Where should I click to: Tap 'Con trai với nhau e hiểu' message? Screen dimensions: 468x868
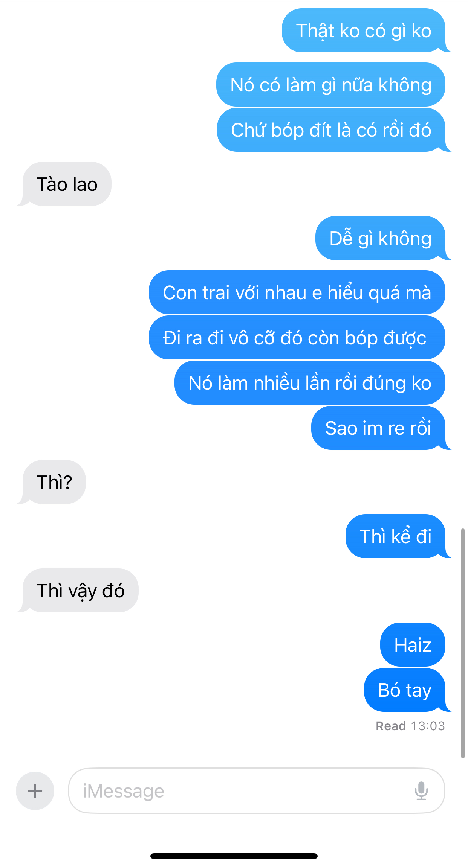click(x=297, y=292)
